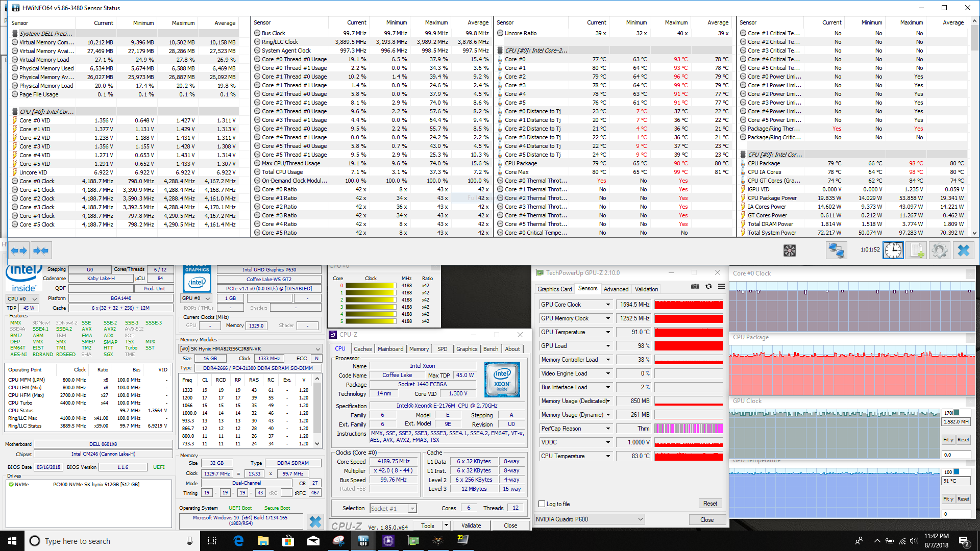This screenshot has width=980, height=551.
Task: Click the Reset button in GPU-Z Sensors
Action: pyautogui.click(x=710, y=504)
